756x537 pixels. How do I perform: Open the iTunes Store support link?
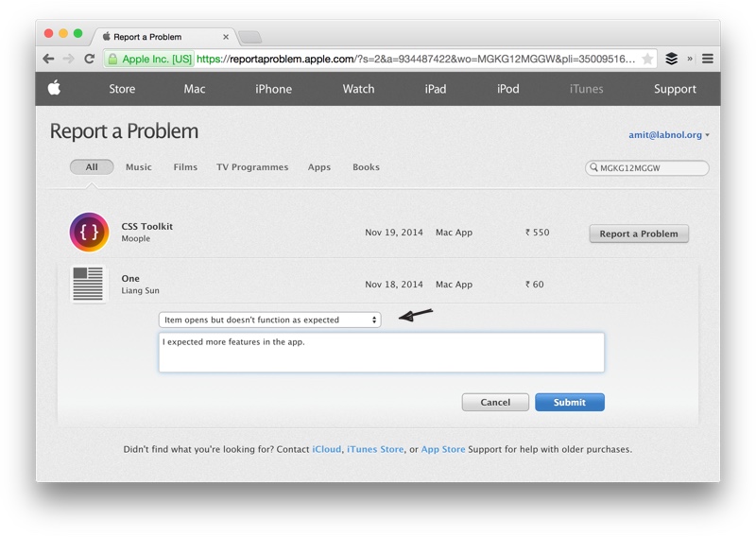(x=375, y=449)
